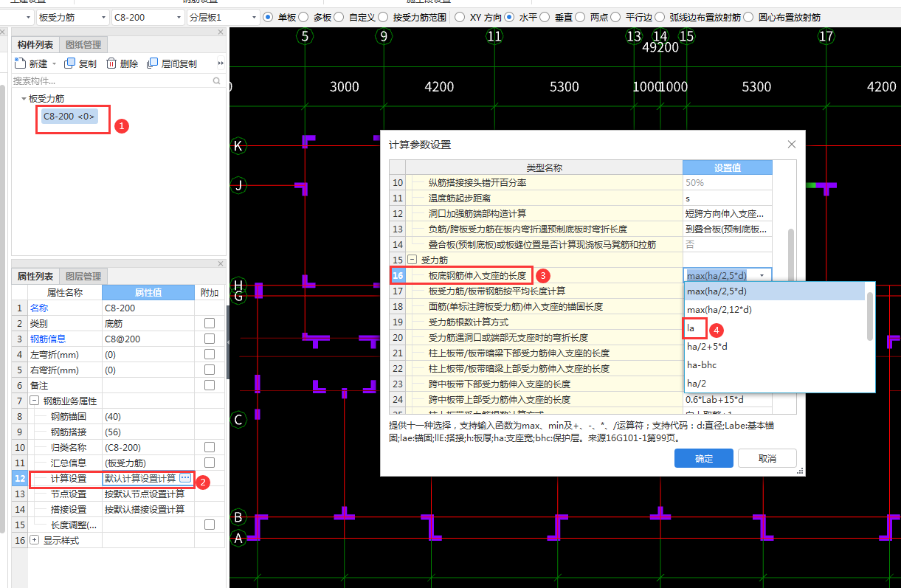The height and width of the screenshot is (588, 901).
Task: Choose ha/2+5*d from the dropdown list
Action: click(774, 346)
